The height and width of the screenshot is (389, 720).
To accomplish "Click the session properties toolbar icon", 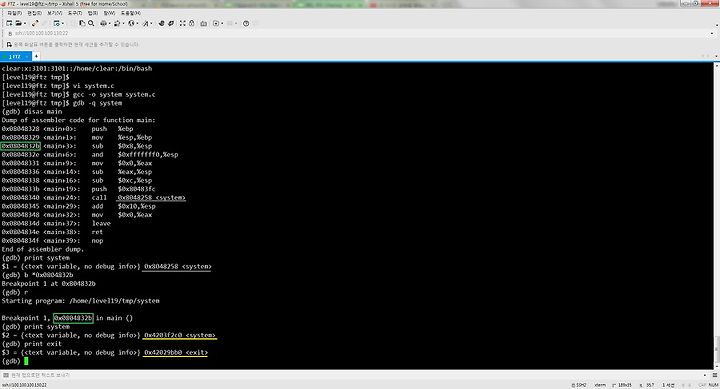I will pyautogui.click(x=56, y=23).
